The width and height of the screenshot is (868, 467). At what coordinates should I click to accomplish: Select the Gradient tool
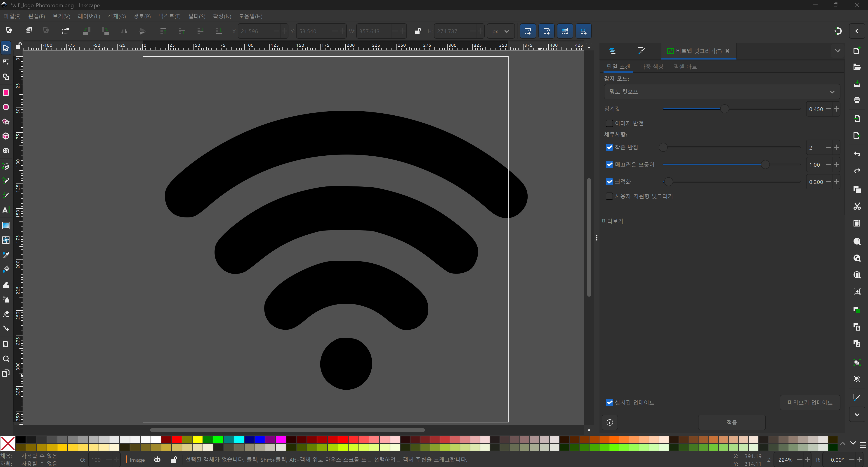(x=6, y=226)
